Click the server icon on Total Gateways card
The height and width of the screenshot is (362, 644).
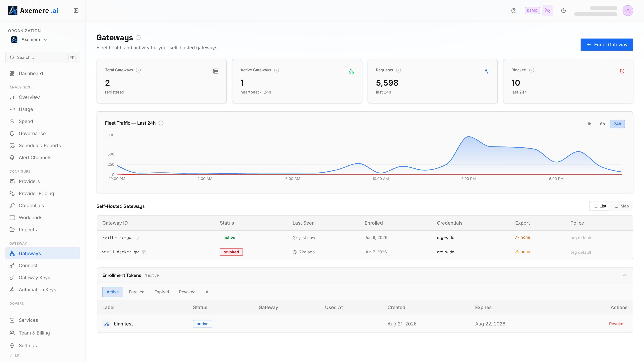[216, 71]
